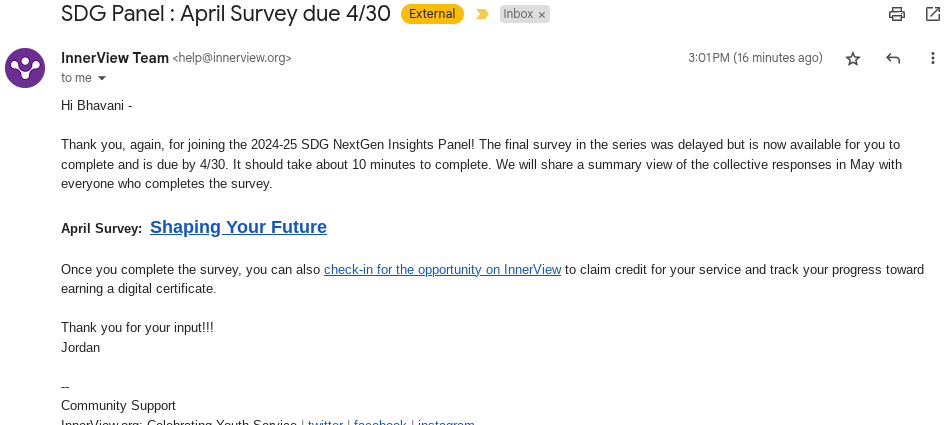Click the Reply arrow icon

(x=893, y=59)
